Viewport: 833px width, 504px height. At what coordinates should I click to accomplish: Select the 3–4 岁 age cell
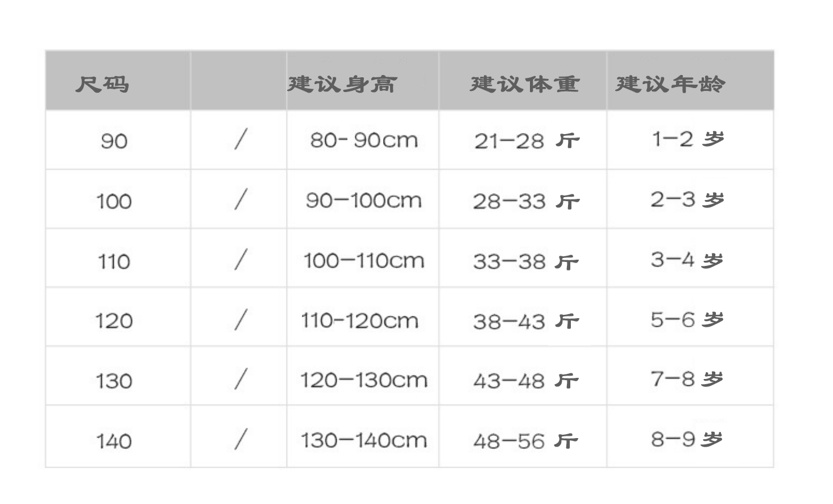coord(687,260)
